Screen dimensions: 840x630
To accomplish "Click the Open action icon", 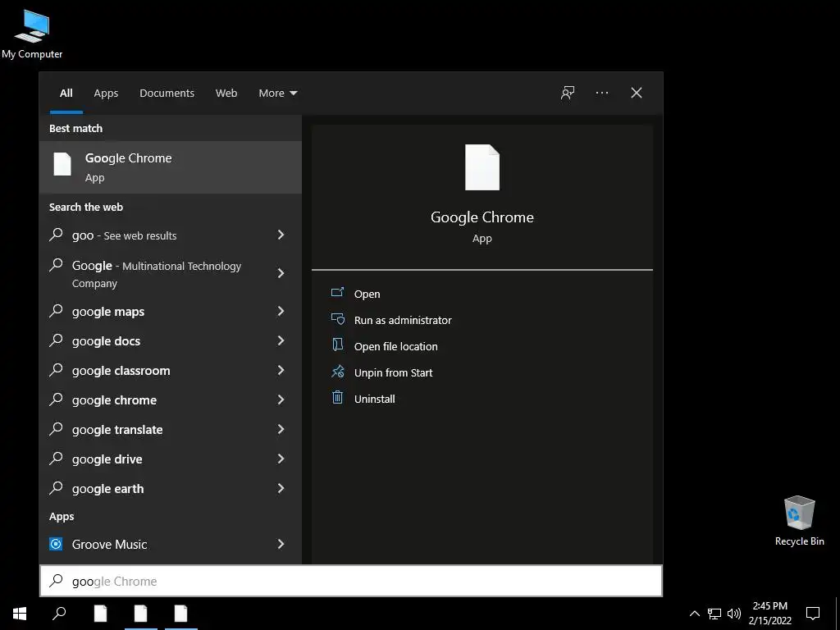I will [x=337, y=293].
